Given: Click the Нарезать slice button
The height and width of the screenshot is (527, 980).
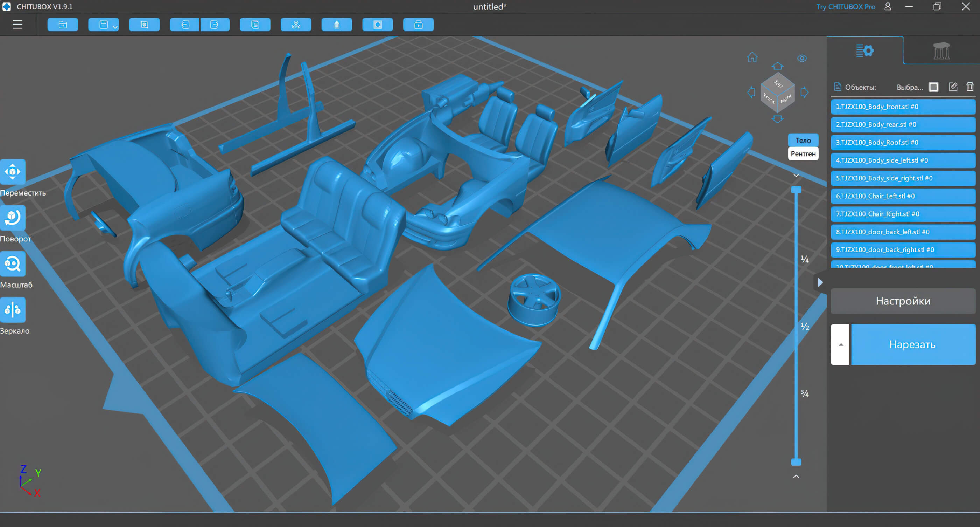Looking at the screenshot, I should click(x=913, y=344).
